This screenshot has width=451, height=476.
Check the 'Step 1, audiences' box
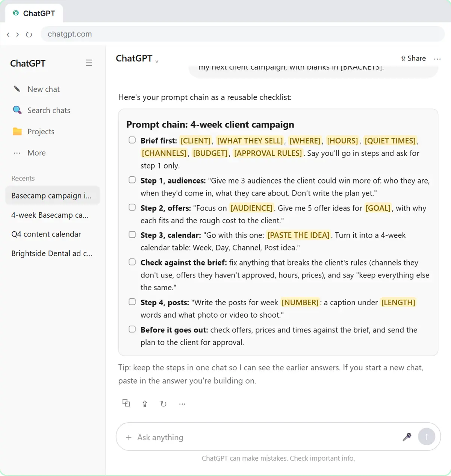(x=132, y=180)
